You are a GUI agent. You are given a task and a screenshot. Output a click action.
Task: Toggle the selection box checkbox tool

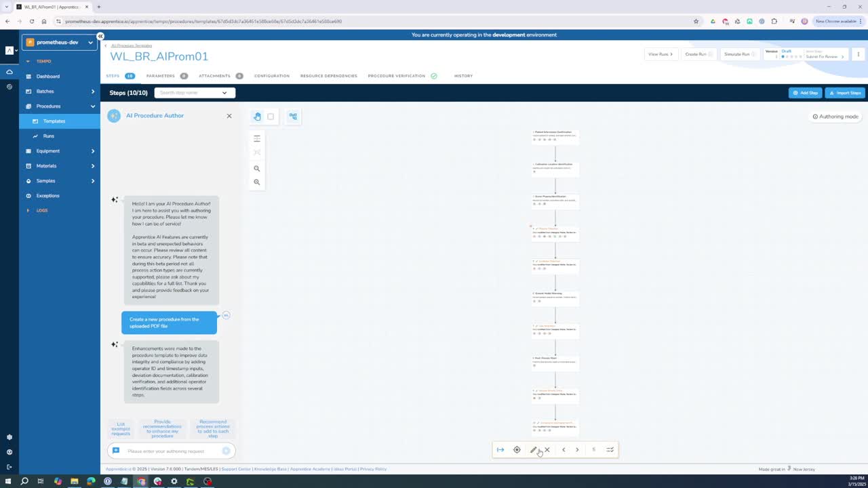(271, 117)
